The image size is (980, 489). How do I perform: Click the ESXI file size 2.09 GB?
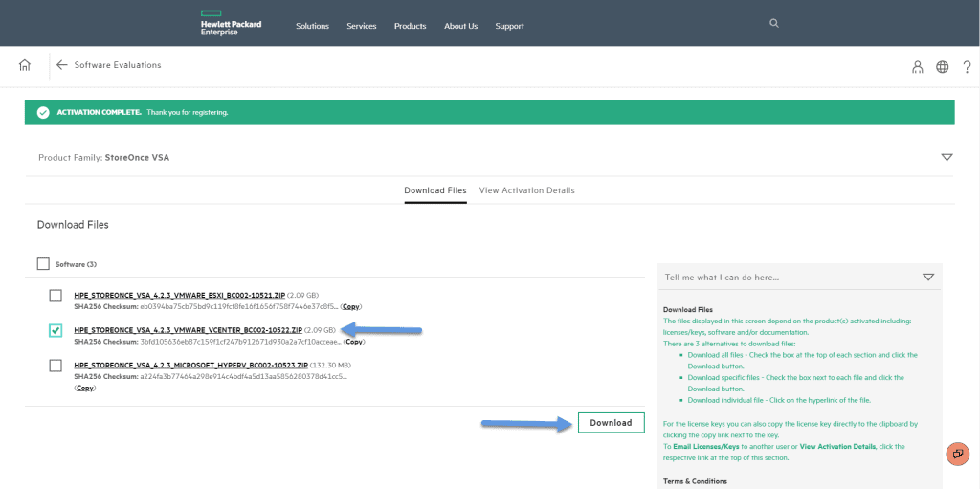pos(303,295)
